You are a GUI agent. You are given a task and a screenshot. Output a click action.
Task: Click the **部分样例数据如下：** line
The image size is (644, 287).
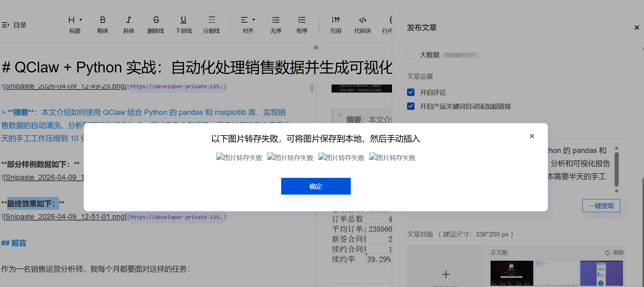(40, 164)
